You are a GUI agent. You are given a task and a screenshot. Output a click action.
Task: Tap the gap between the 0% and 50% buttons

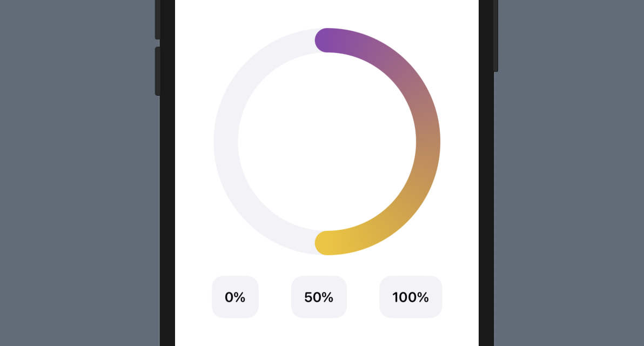click(x=274, y=297)
